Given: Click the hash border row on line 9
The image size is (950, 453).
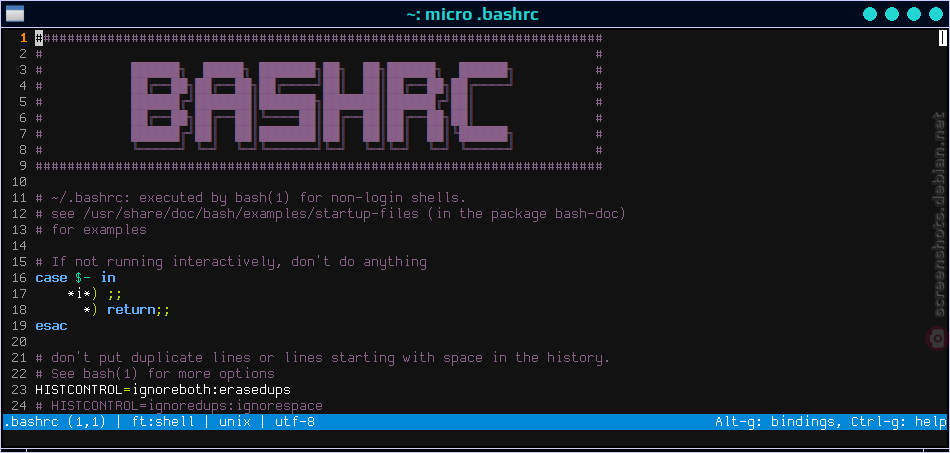Looking at the screenshot, I should (x=319, y=166).
